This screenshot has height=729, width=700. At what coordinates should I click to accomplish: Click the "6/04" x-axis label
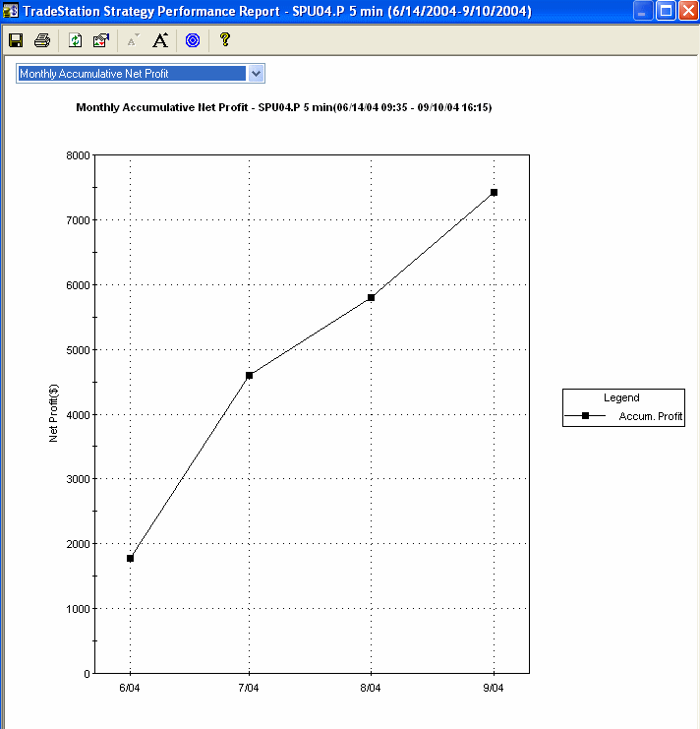coord(130,688)
